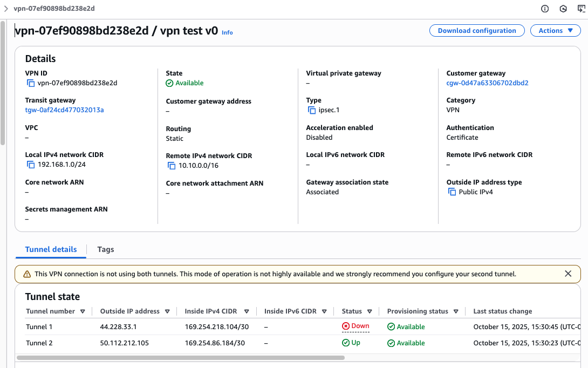Click Download configuration button

(477, 31)
